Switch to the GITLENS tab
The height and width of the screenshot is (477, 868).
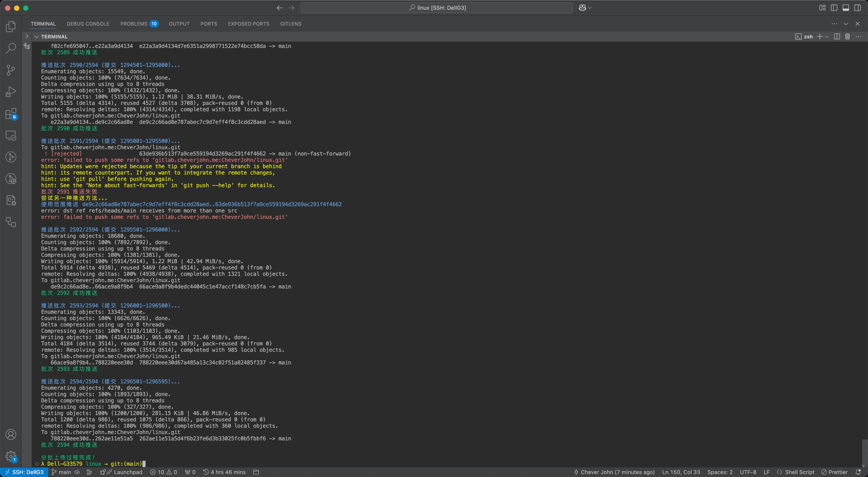tap(290, 24)
